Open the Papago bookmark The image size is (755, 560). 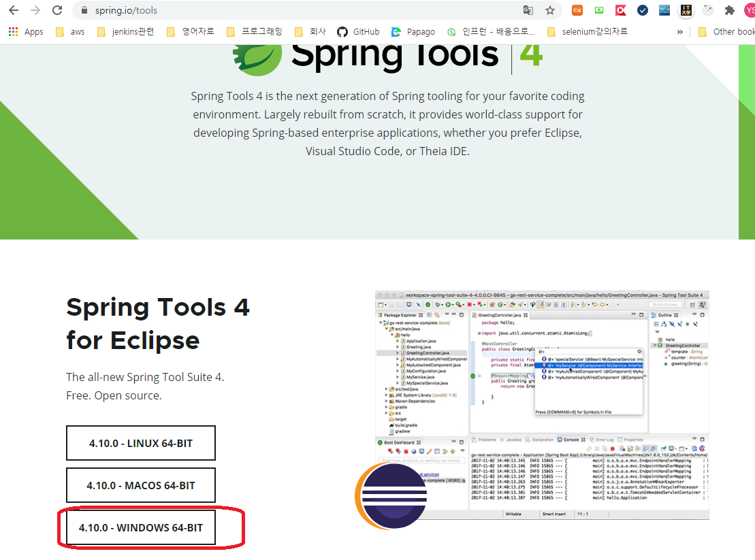pyautogui.click(x=413, y=32)
